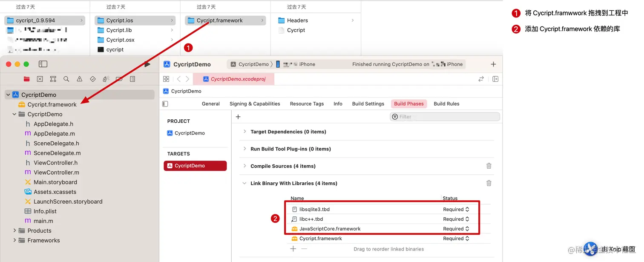Click into the Filter text field
Screen dimensions: 644x262
[445, 117]
